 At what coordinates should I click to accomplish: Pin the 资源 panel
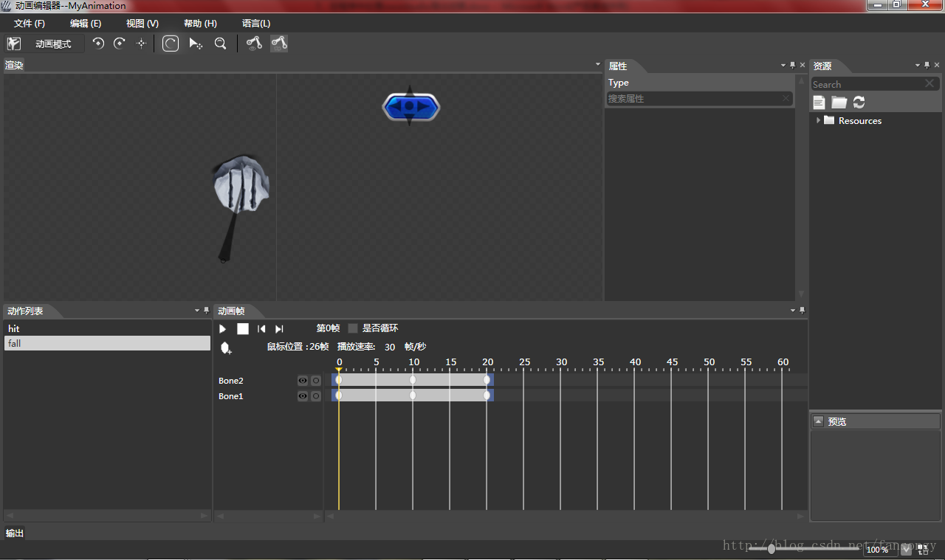(927, 65)
